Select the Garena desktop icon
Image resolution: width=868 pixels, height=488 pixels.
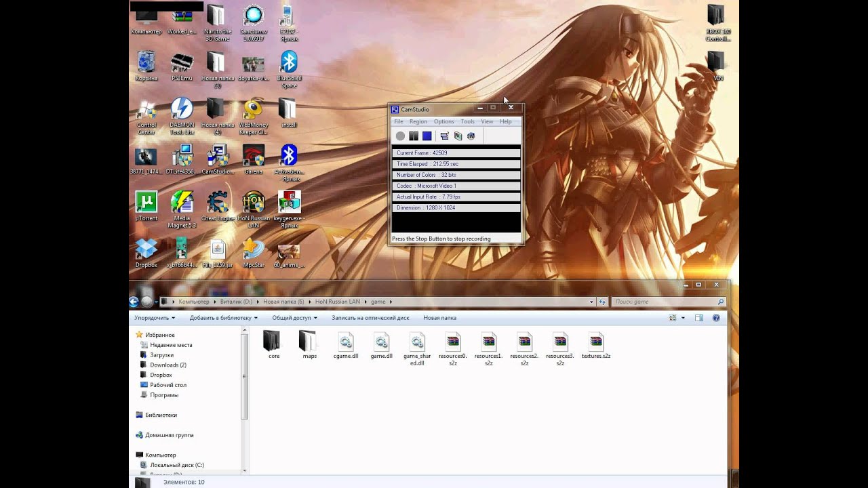coord(254,159)
